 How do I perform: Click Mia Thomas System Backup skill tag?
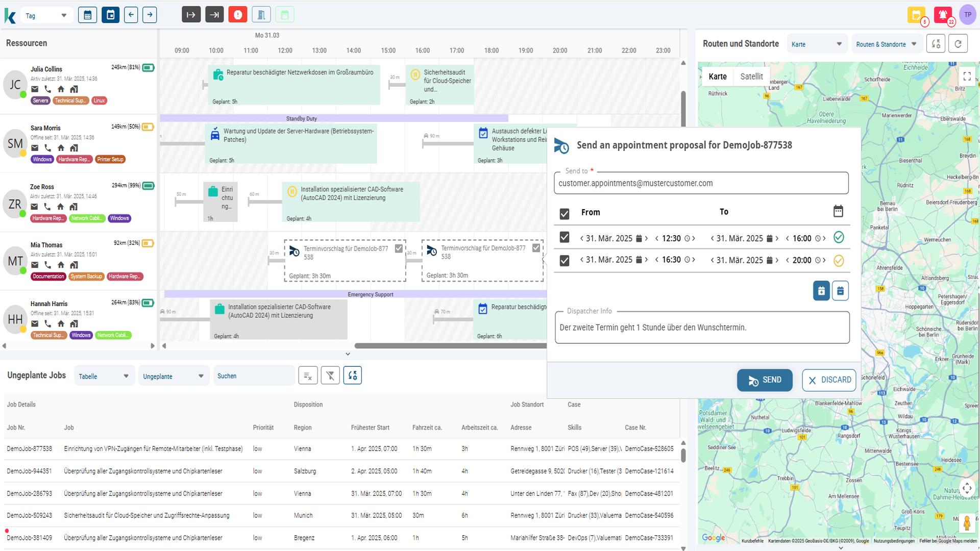tap(86, 277)
